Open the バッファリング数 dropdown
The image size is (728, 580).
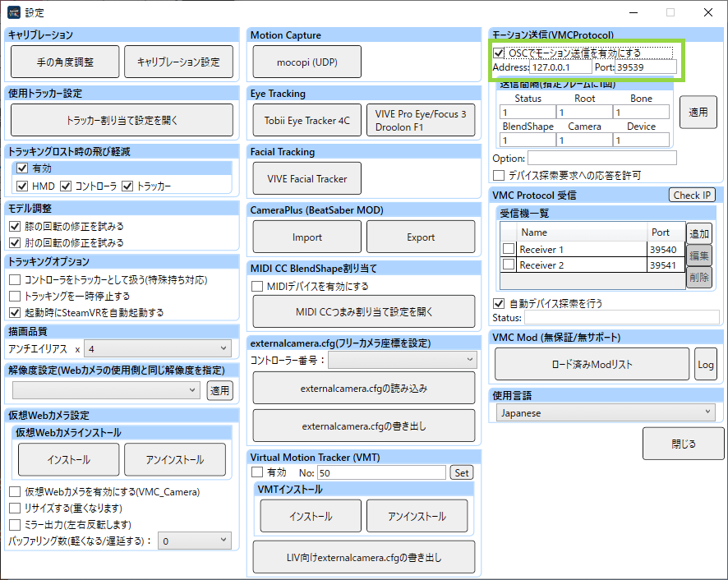click(195, 541)
